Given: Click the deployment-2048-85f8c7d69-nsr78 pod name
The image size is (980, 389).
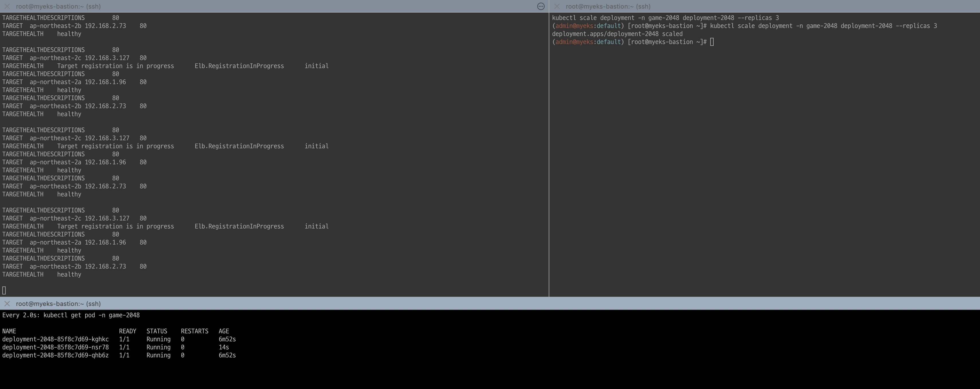Looking at the screenshot, I should (x=56, y=347).
